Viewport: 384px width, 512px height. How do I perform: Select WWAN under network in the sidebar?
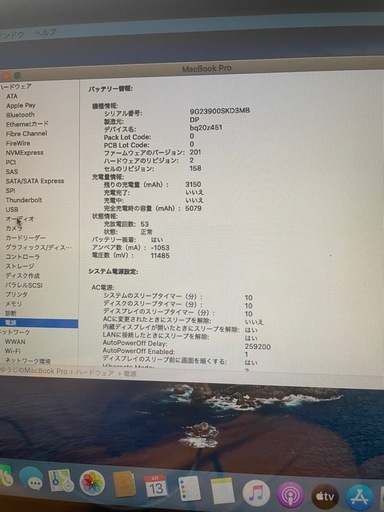pyautogui.click(x=15, y=342)
